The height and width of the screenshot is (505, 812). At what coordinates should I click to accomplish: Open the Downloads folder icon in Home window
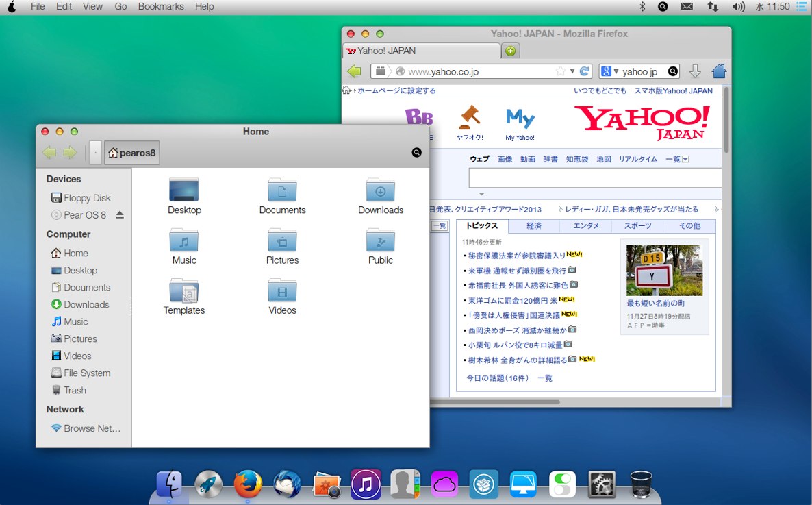tap(381, 190)
